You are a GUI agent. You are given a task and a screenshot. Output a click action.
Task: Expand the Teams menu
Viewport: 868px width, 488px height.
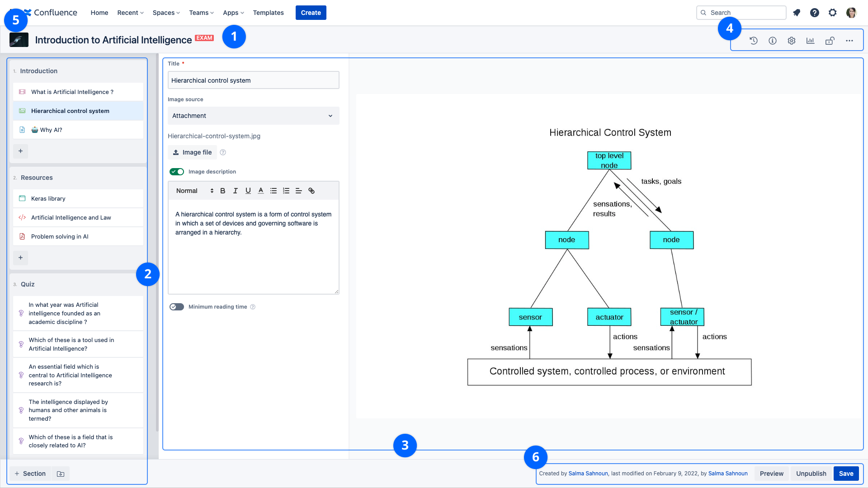coord(201,13)
